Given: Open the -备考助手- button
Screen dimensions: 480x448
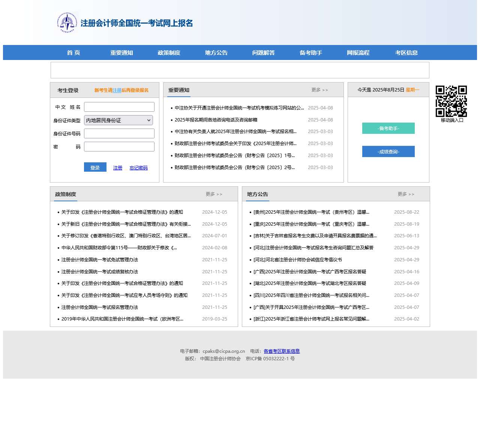Looking at the screenshot, I should point(388,128).
